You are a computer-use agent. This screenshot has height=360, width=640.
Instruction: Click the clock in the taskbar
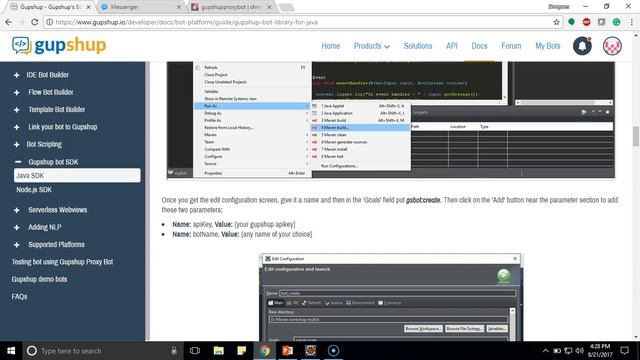(x=600, y=351)
